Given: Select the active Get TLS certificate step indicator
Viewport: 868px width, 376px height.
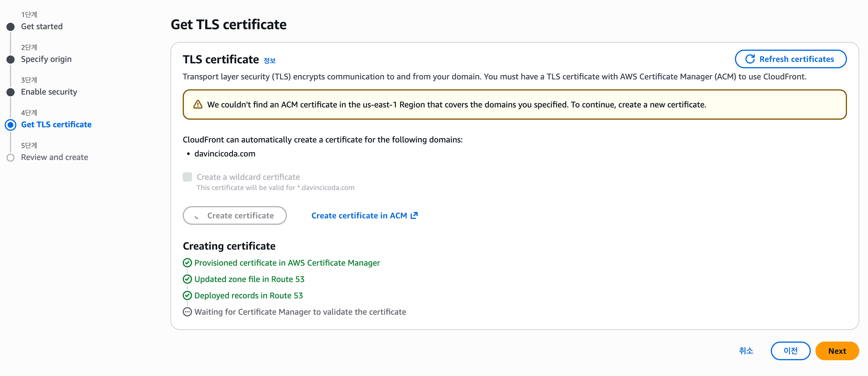Looking at the screenshot, I should coord(11,125).
